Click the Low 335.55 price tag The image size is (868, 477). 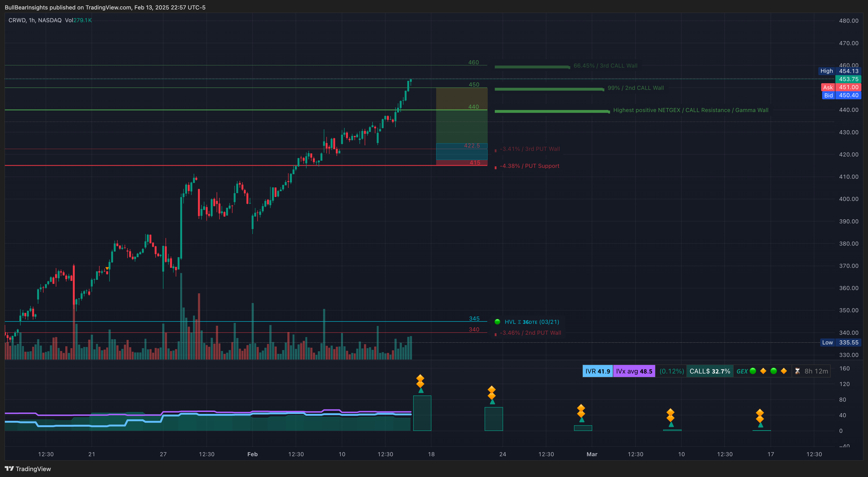[840, 343]
